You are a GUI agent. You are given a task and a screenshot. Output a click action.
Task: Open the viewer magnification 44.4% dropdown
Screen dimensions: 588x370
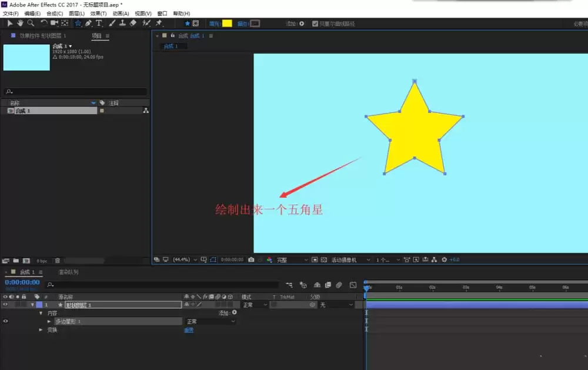point(185,259)
